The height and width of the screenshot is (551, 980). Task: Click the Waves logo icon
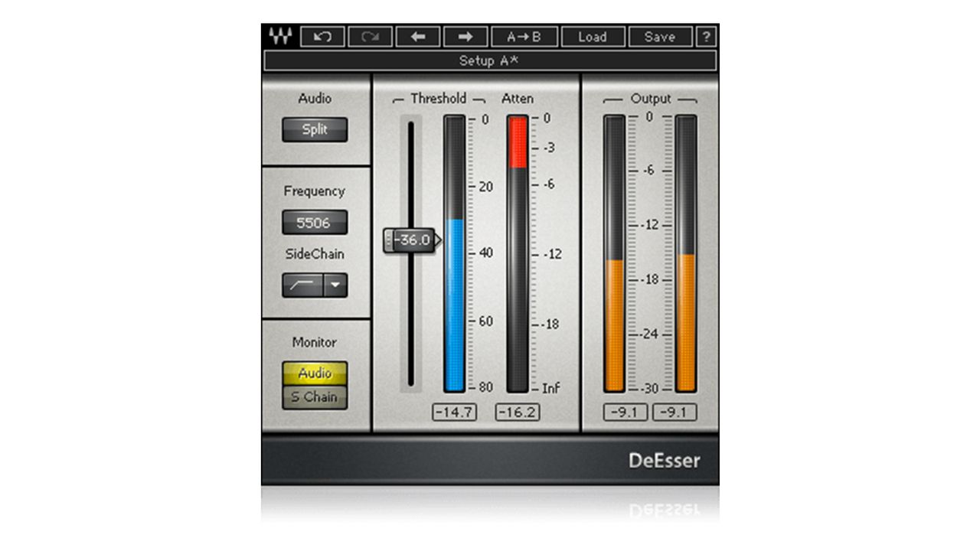point(281,36)
